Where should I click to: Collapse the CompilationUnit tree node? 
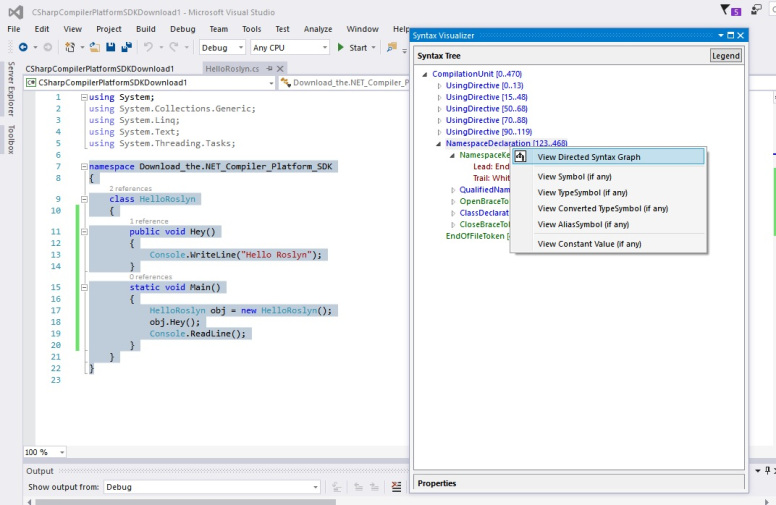click(425, 74)
